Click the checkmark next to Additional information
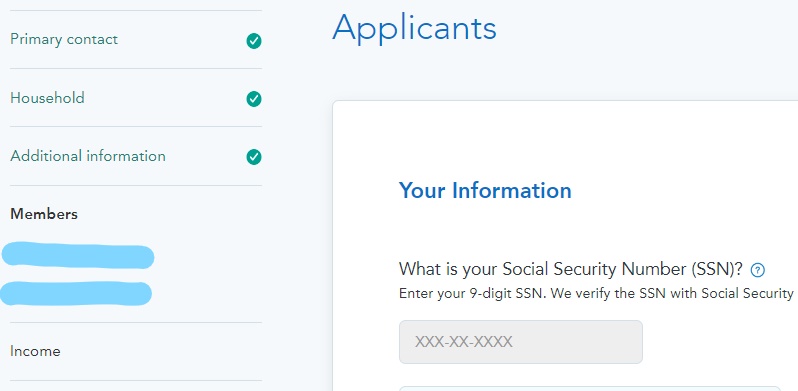798x391 pixels. point(254,157)
